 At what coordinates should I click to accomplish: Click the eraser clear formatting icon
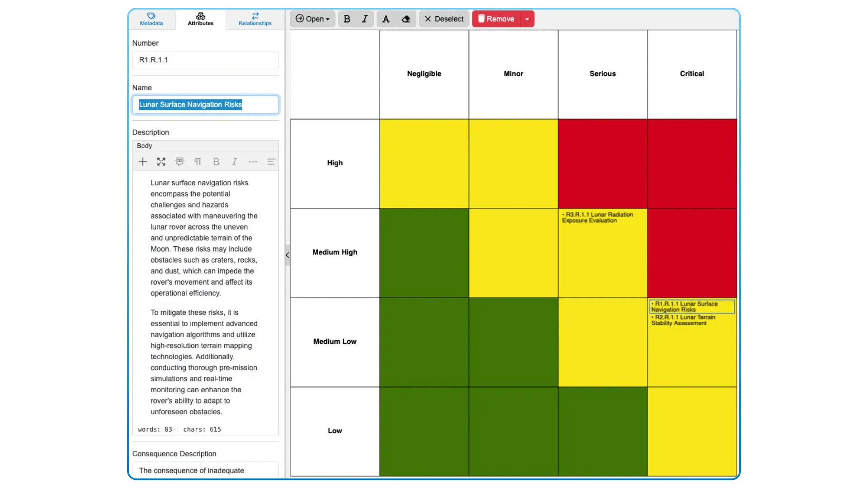(x=406, y=19)
